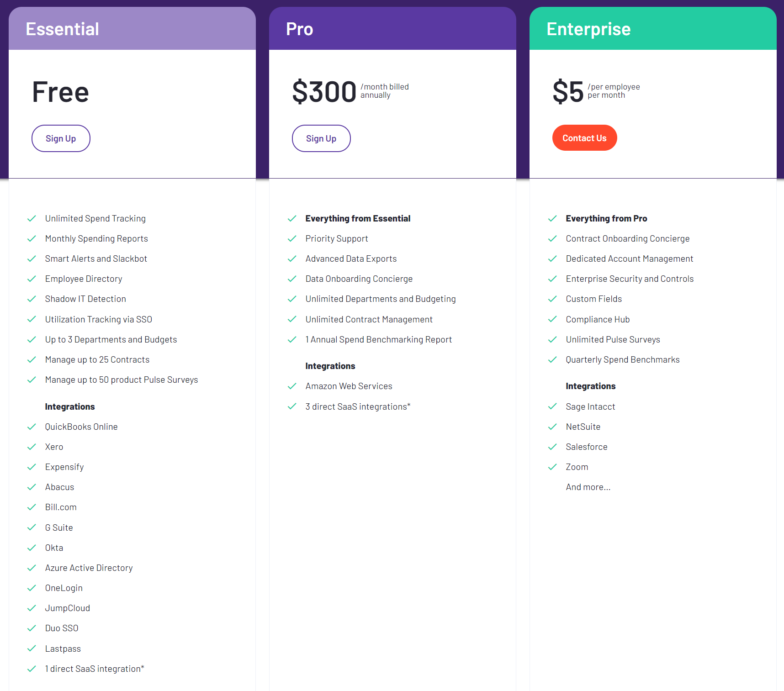Click the '3 direct SaaS integrations*' item
The height and width of the screenshot is (691, 784).
pos(358,406)
